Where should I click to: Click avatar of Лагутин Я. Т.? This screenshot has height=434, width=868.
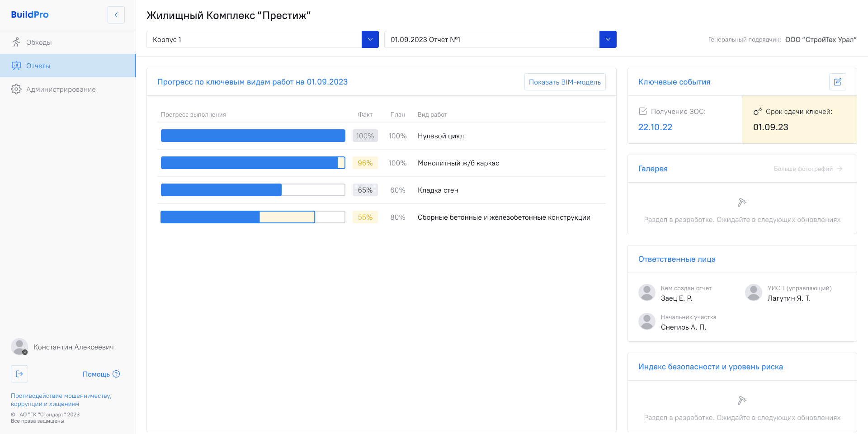pos(753,292)
